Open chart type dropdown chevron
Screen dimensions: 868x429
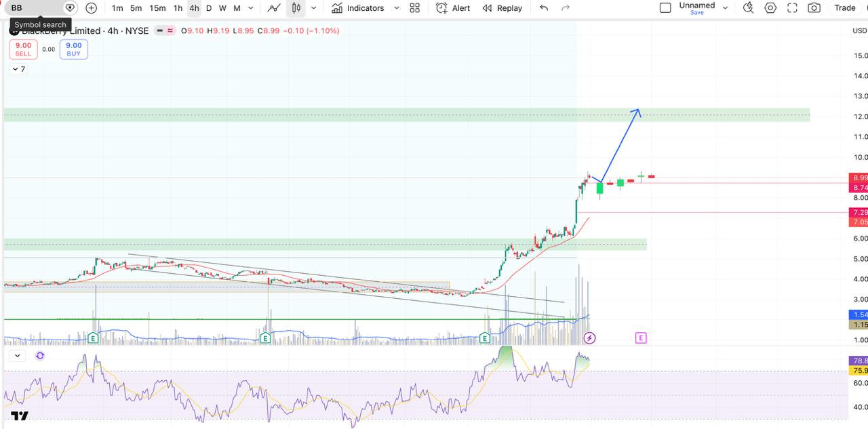313,8
